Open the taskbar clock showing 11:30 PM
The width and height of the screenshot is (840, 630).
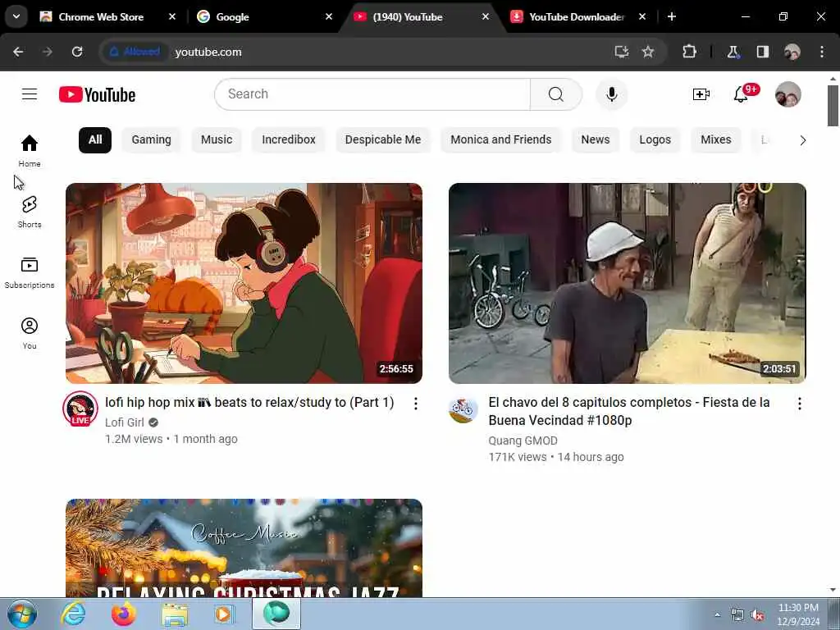[x=797, y=614]
